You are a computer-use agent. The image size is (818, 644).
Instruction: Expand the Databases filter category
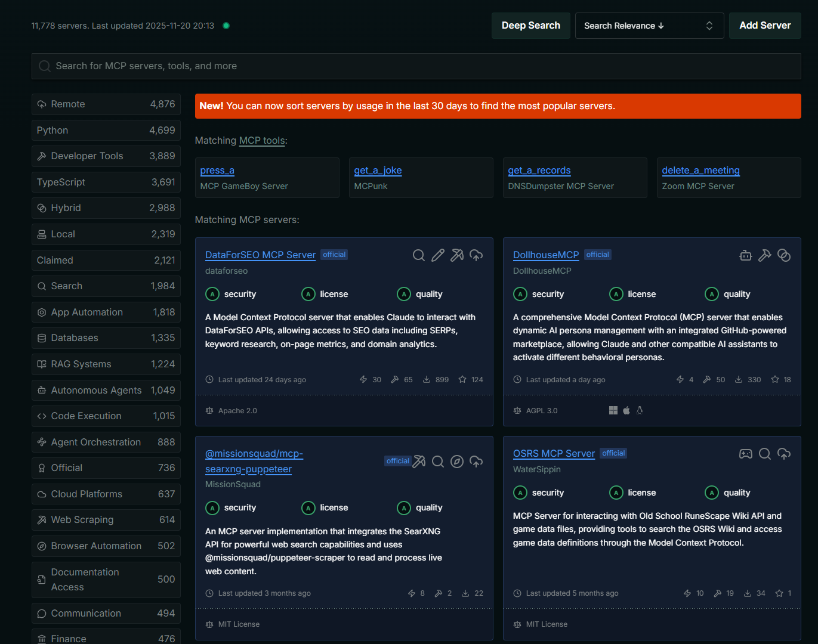coord(106,338)
